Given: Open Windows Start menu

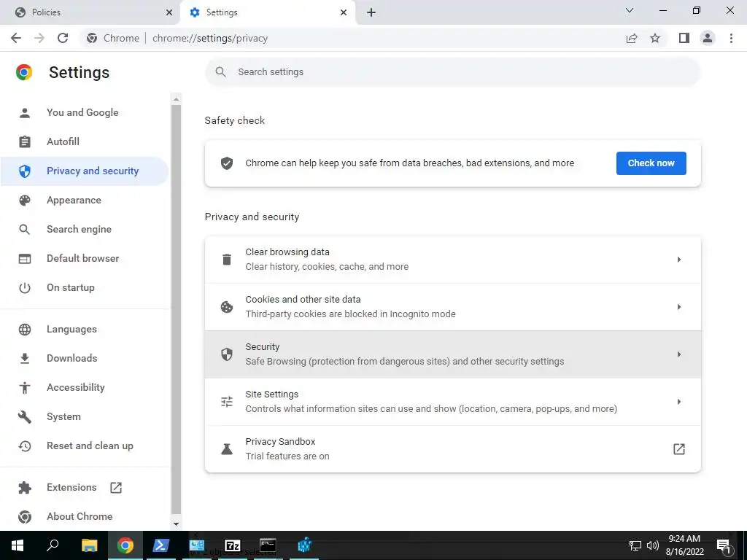Looking at the screenshot, I should point(18,545).
